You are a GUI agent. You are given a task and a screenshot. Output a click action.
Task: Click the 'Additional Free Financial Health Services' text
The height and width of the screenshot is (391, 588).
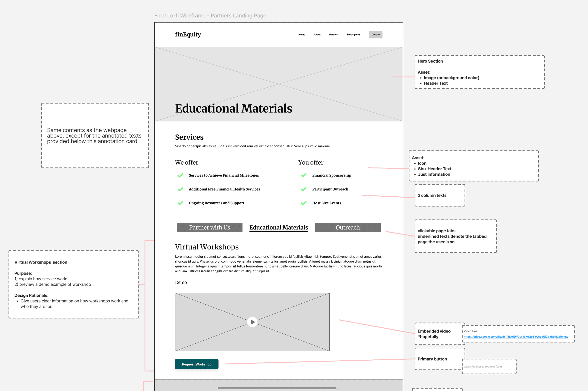point(224,189)
